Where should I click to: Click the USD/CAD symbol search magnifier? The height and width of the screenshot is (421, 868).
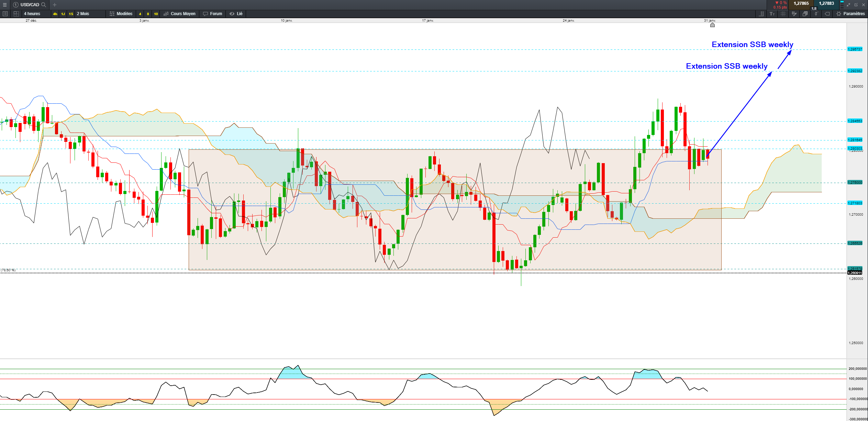coord(44,5)
